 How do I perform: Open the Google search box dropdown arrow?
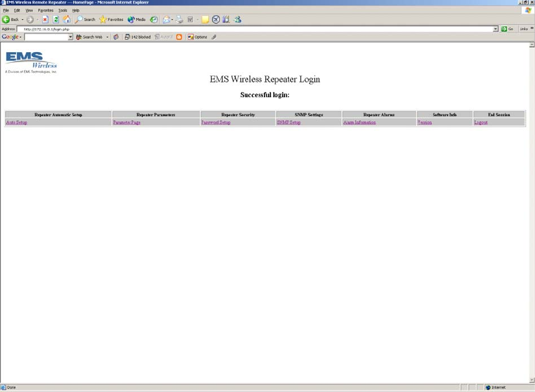point(70,37)
